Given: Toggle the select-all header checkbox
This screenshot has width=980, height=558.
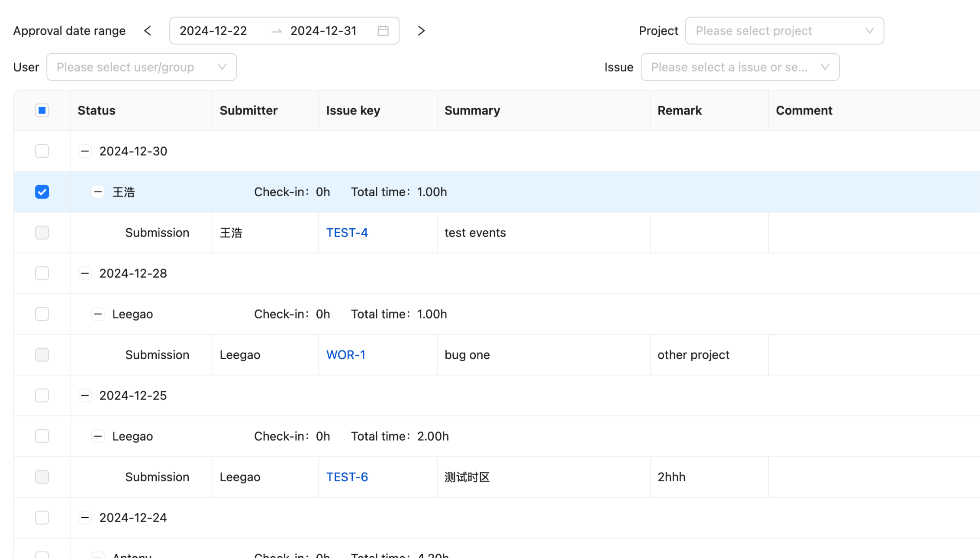Looking at the screenshot, I should 42,110.
